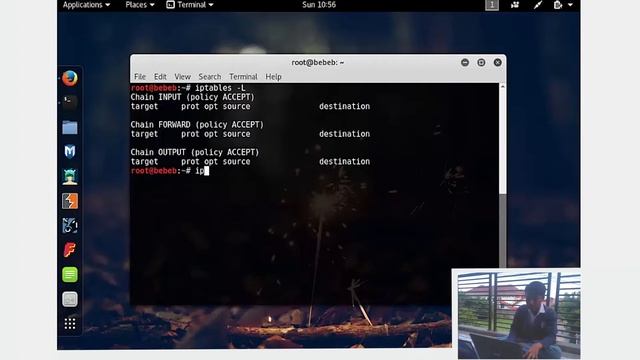Click the text 'Chain FORWARD (policy ACCEPT)'
Screen dimensions: 640x360
click(x=197, y=124)
